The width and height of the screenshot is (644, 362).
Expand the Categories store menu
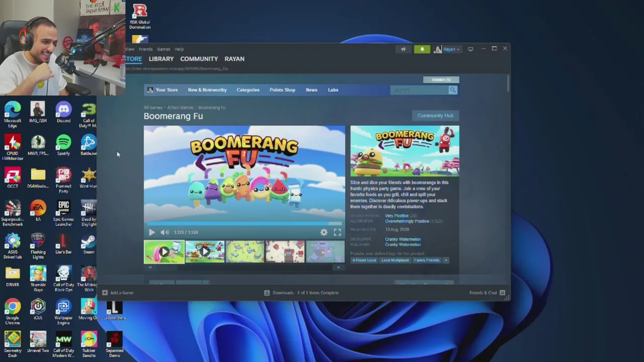tap(248, 90)
